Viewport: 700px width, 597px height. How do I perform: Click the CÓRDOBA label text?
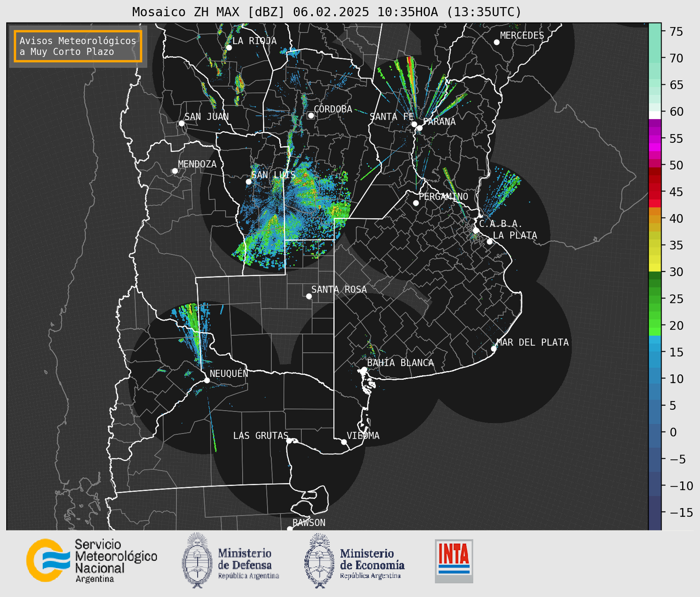coord(333,109)
